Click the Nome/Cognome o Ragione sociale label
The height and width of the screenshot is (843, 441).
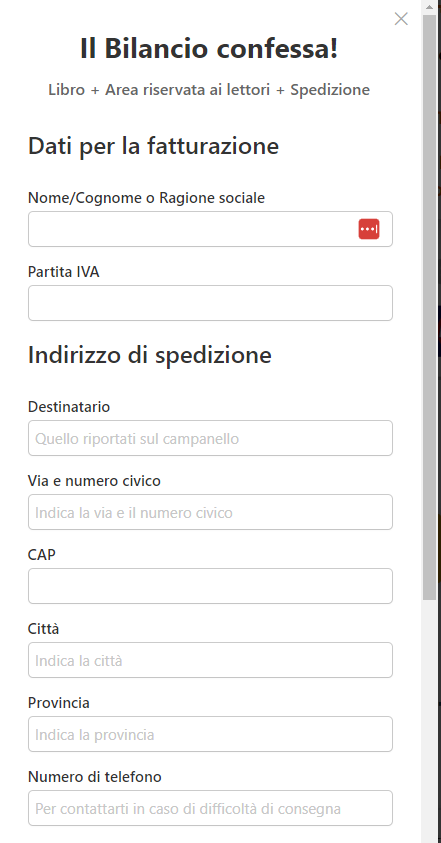point(146,198)
